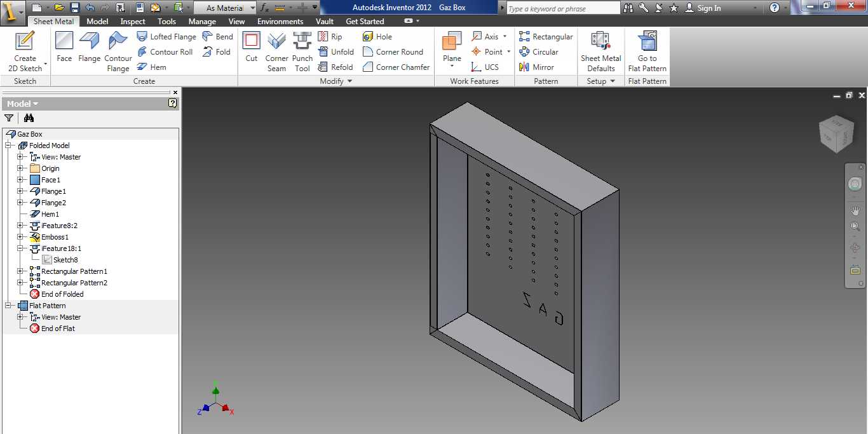Image resolution: width=868 pixels, height=434 pixels.
Task: Select the Face tool
Action: tap(64, 47)
